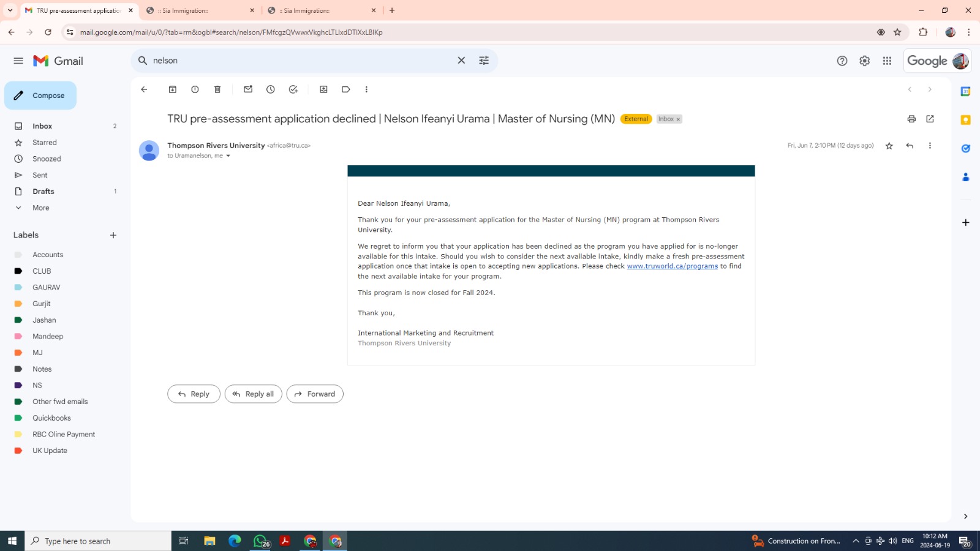Image resolution: width=980 pixels, height=551 pixels.
Task: Open Windows Start menu
Action: (x=12, y=541)
